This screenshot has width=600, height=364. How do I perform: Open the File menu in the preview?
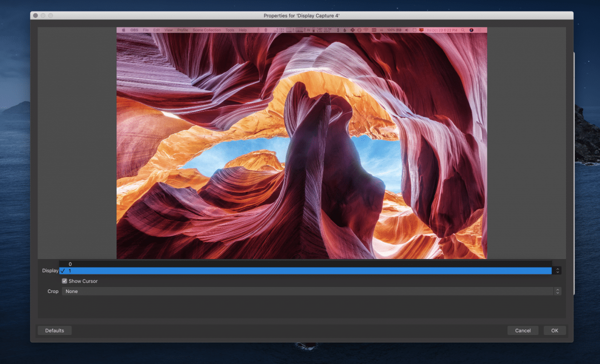coord(145,29)
